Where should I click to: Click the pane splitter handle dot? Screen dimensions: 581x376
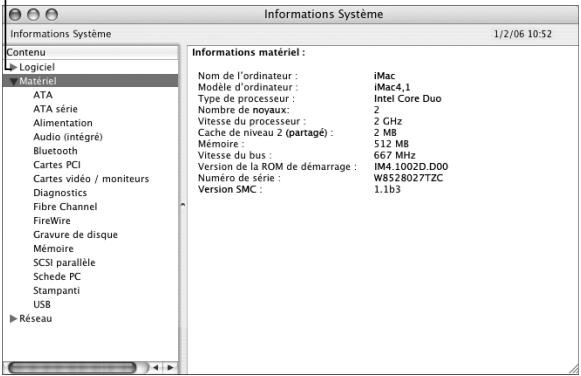tap(183, 204)
